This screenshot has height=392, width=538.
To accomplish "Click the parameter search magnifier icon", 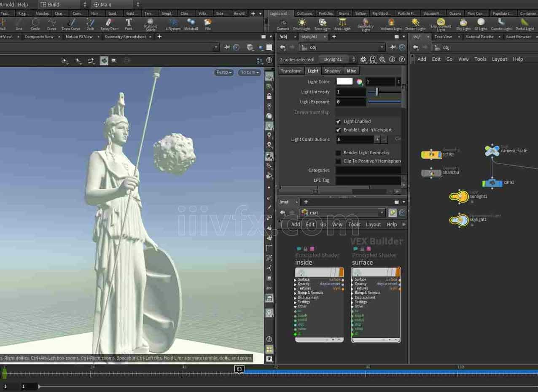I will [x=382, y=59].
